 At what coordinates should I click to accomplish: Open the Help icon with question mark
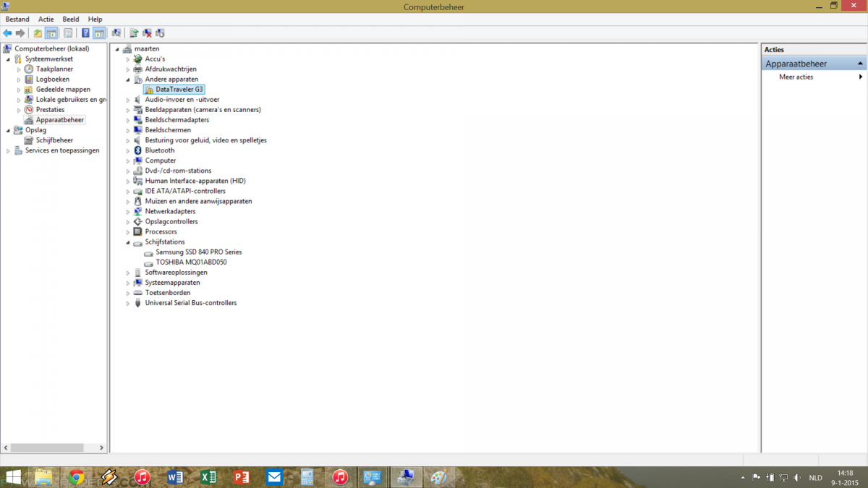(85, 33)
